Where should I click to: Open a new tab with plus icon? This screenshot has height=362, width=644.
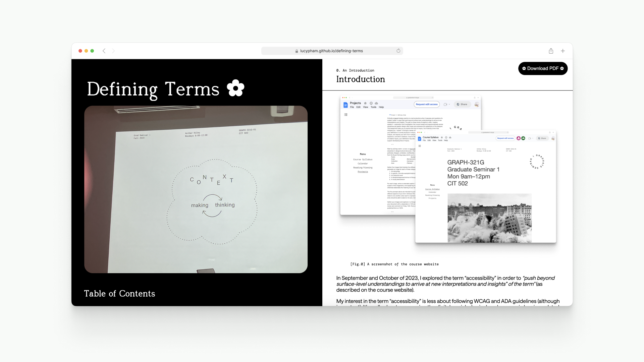(563, 51)
